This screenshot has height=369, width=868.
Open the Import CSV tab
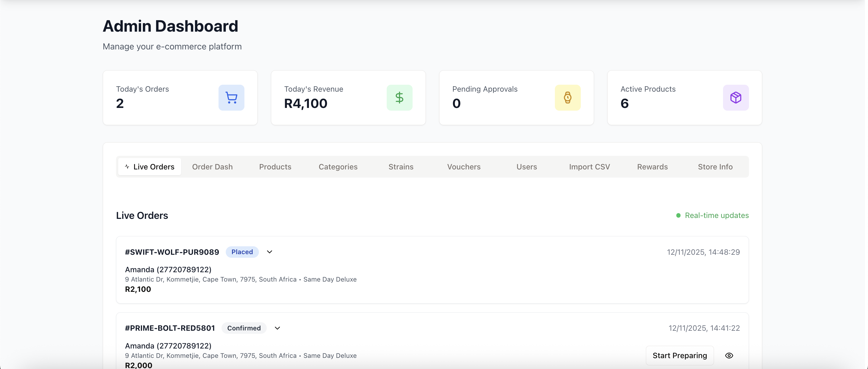pyautogui.click(x=589, y=167)
